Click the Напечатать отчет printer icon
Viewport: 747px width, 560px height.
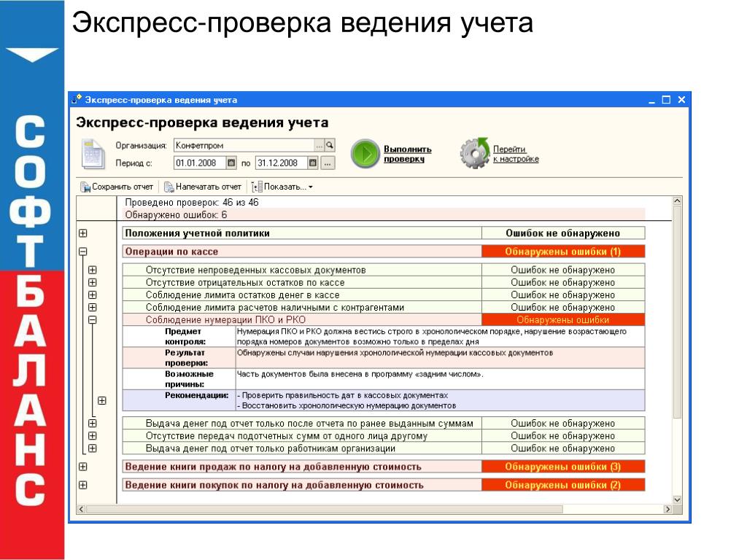click(x=169, y=187)
